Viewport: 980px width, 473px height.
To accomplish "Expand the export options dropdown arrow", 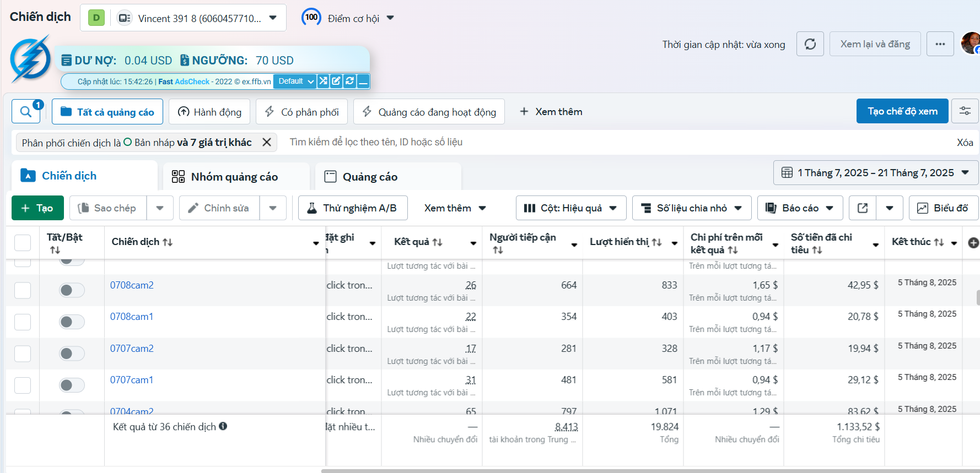I will [x=890, y=208].
